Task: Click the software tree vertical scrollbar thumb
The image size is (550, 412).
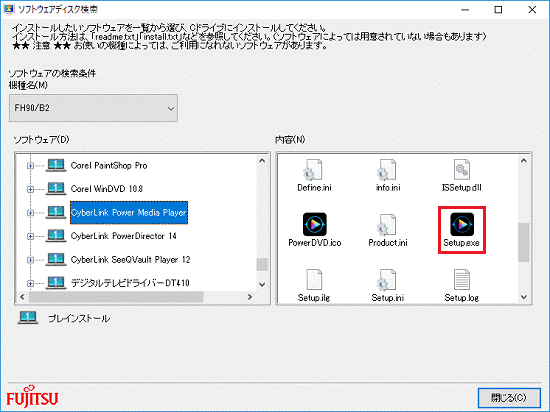Action: pyautogui.click(x=262, y=264)
